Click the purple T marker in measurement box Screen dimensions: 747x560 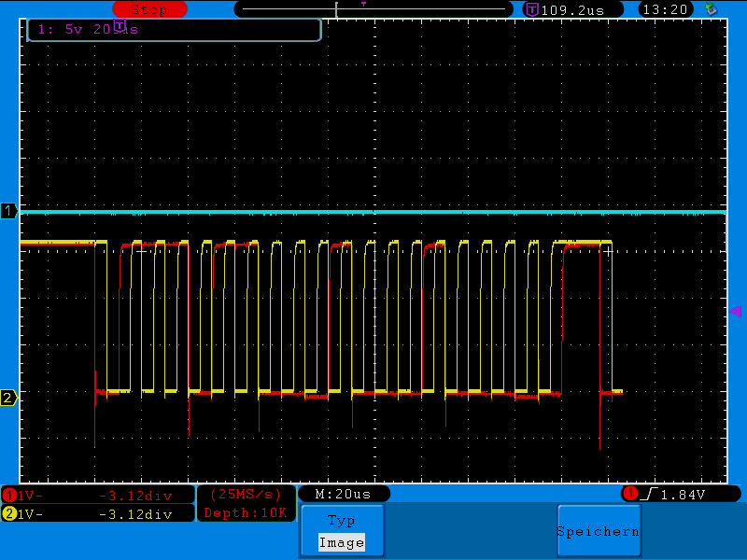coord(120,26)
